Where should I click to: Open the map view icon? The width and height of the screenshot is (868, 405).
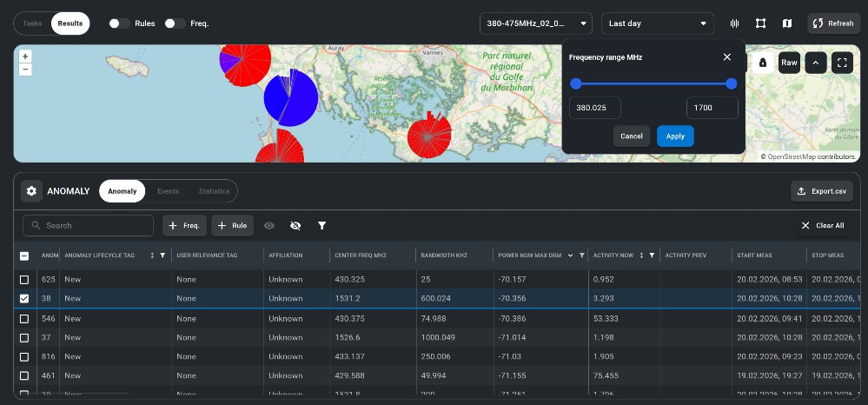[x=787, y=23]
